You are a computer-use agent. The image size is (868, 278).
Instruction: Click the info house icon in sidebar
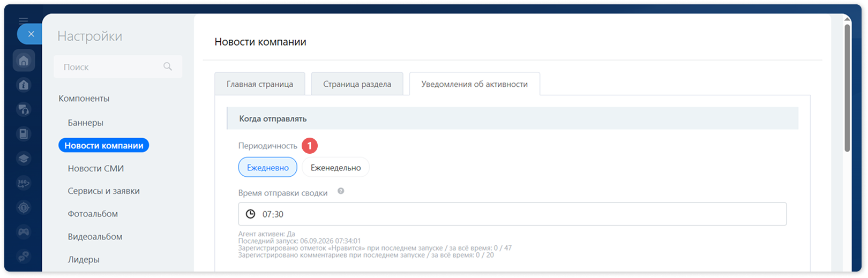click(x=24, y=85)
